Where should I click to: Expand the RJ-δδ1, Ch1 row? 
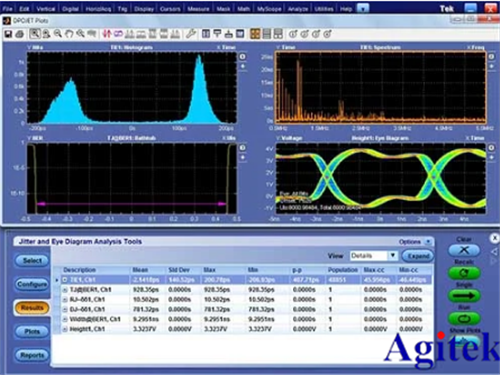65,300
